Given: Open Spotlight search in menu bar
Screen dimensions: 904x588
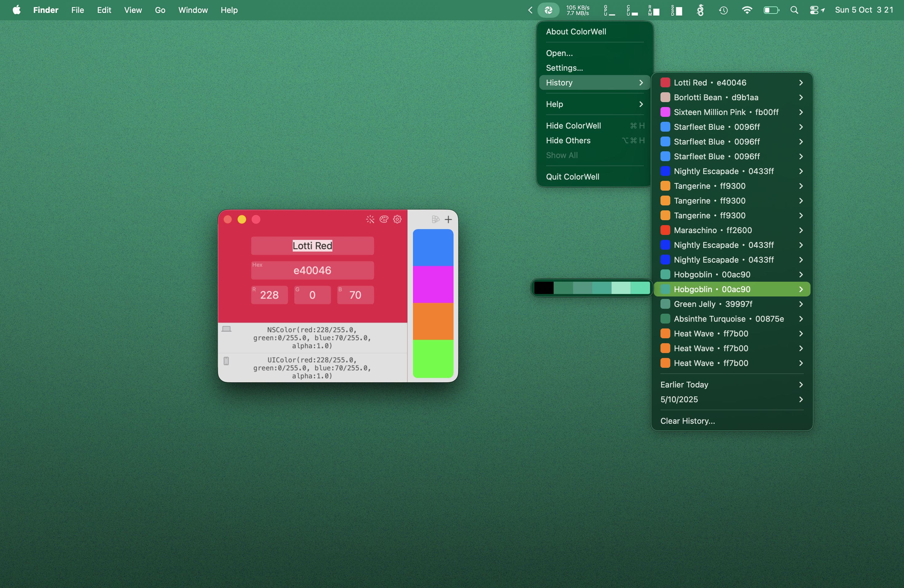Looking at the screenshot, I should tap(794, 10).
